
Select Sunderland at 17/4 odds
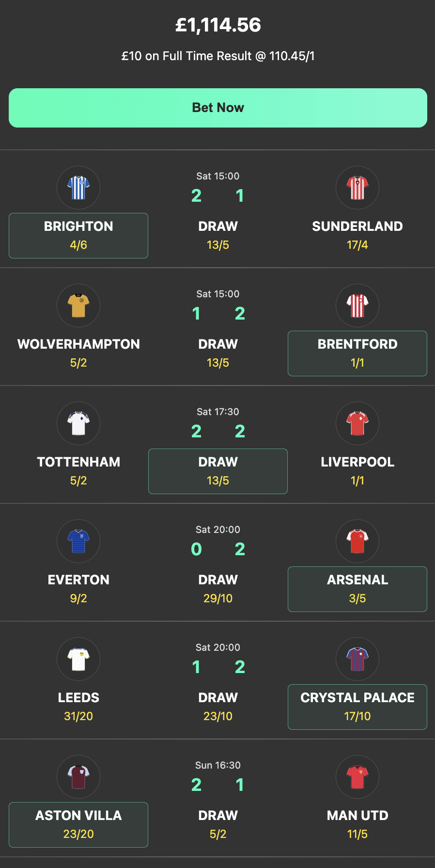click(x=357, y=236)
